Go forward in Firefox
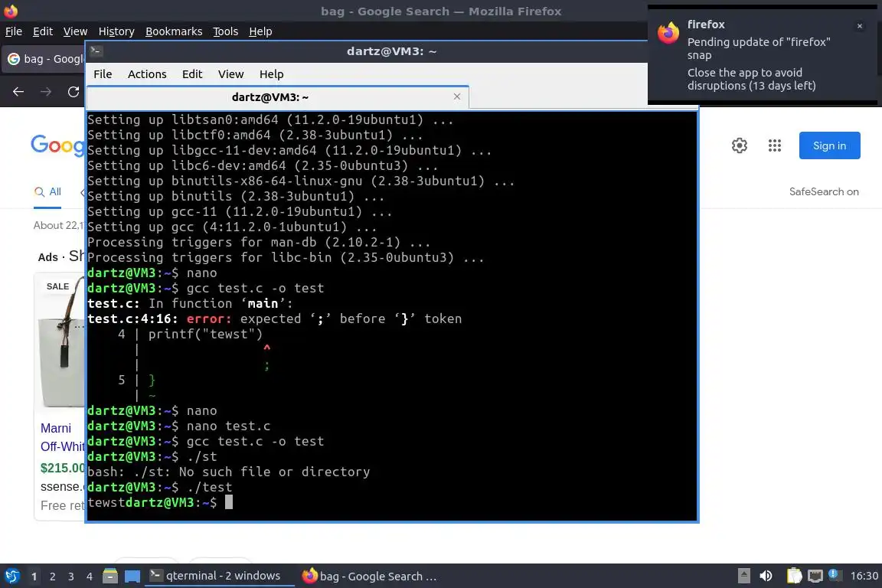 pyautogui.click(x=46, y=92)
